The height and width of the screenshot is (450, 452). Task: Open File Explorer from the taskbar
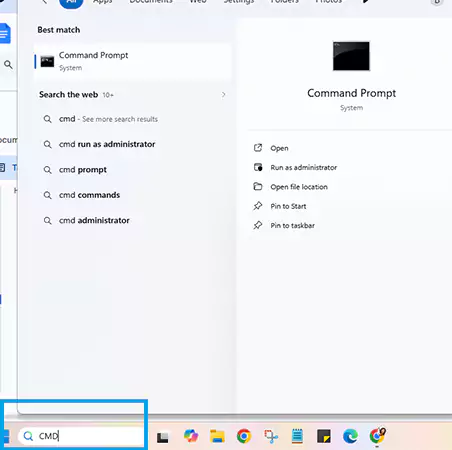point(217,436)
